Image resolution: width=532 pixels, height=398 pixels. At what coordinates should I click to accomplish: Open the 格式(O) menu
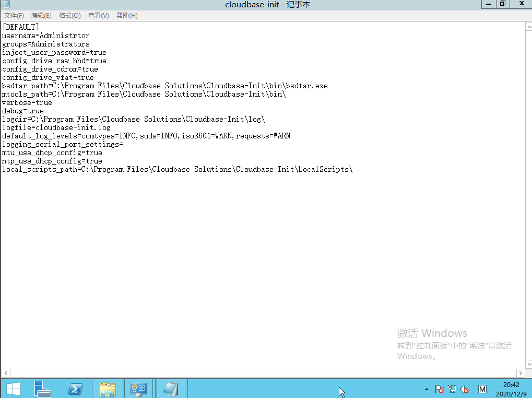[69, 16]
